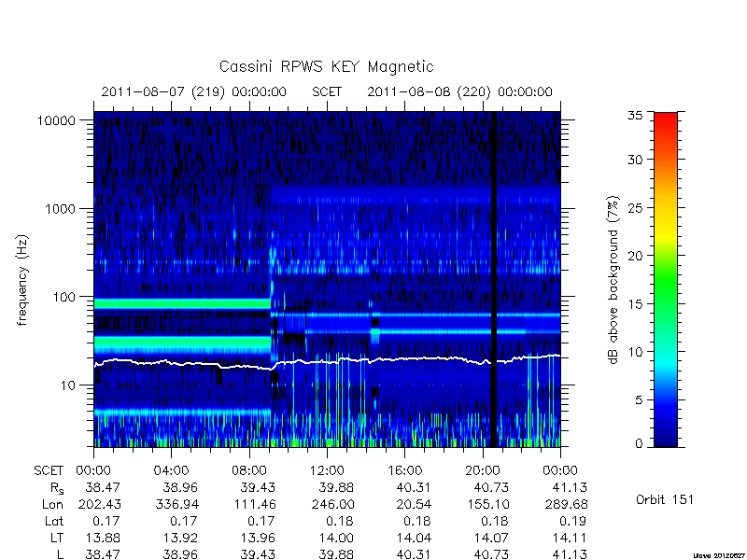Click the "SCET" row label below the plot

(x=49, y=470)
